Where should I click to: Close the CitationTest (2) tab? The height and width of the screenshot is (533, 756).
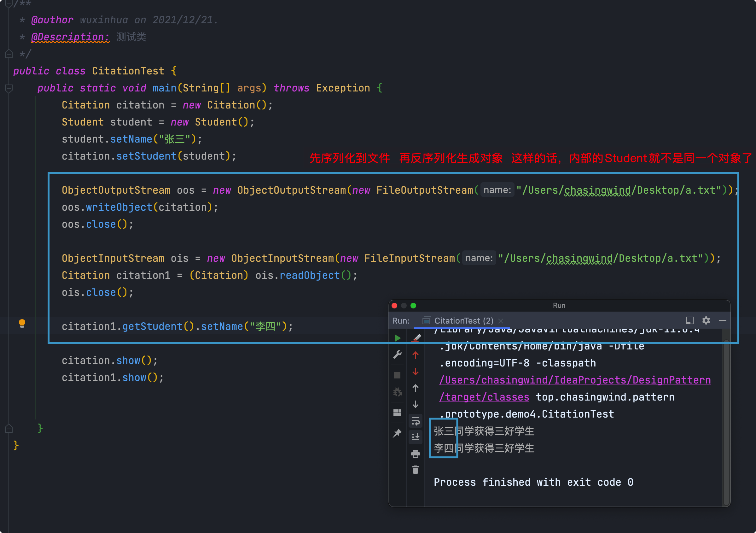pos(501,321)
